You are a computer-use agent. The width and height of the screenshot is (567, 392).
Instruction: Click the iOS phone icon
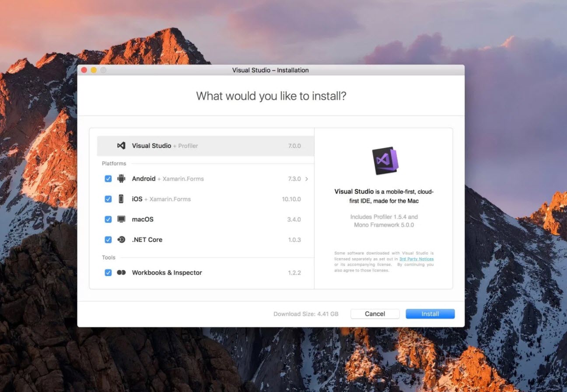pos(121,199)
